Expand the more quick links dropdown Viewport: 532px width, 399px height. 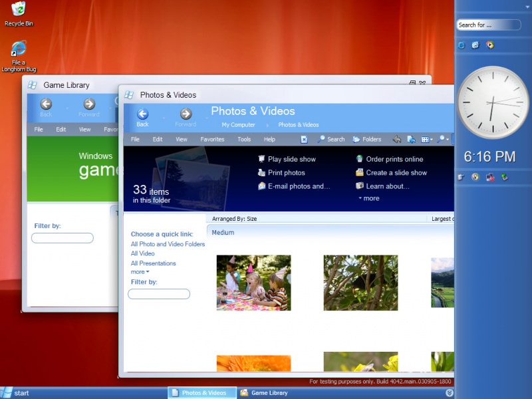(140, 272)
